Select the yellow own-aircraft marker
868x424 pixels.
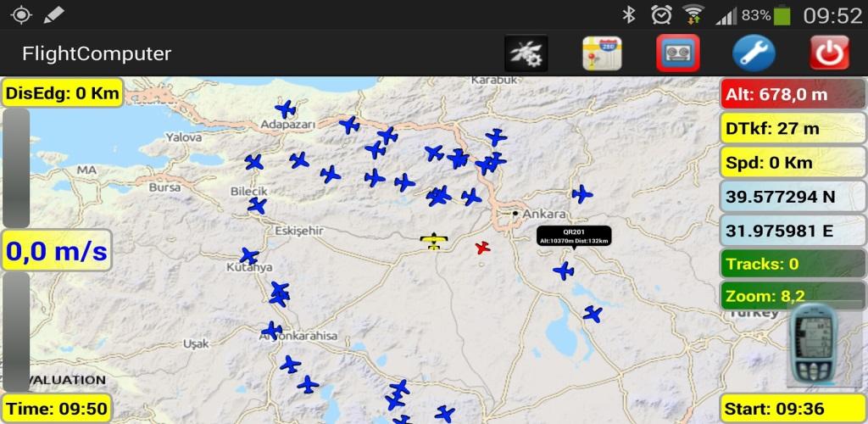point(433,241)
